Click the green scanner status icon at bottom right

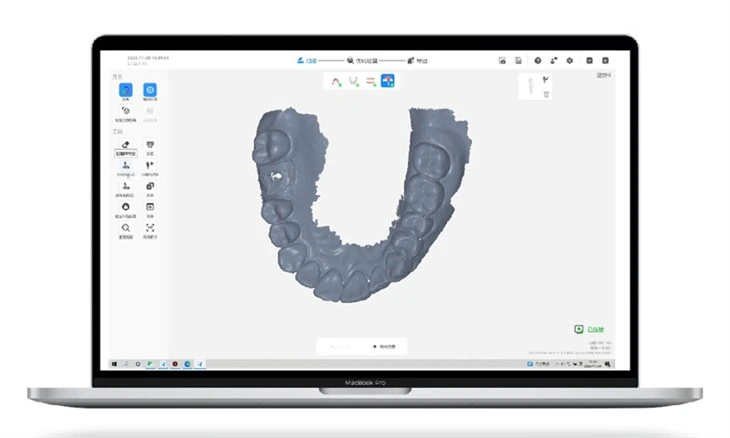tap(579, 330)
